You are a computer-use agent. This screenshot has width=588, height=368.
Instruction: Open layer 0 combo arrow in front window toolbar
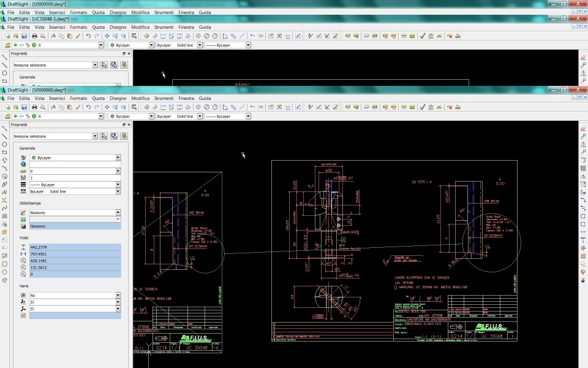pyautogui.click(x=101, y=117)
